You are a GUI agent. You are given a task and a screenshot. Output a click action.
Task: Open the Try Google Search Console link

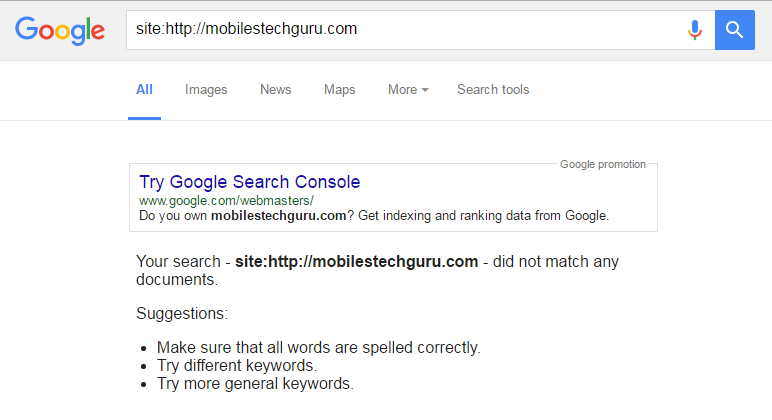point(249,182)
